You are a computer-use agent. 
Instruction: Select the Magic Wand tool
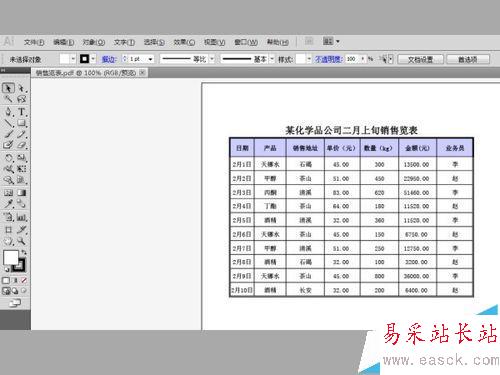coord(8,99)
